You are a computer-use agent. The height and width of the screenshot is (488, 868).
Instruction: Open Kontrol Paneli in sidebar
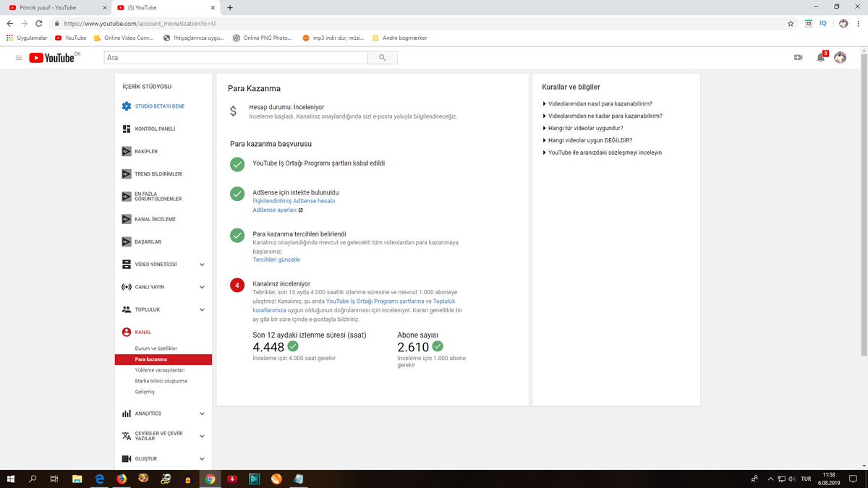click(x=155, y=129)
